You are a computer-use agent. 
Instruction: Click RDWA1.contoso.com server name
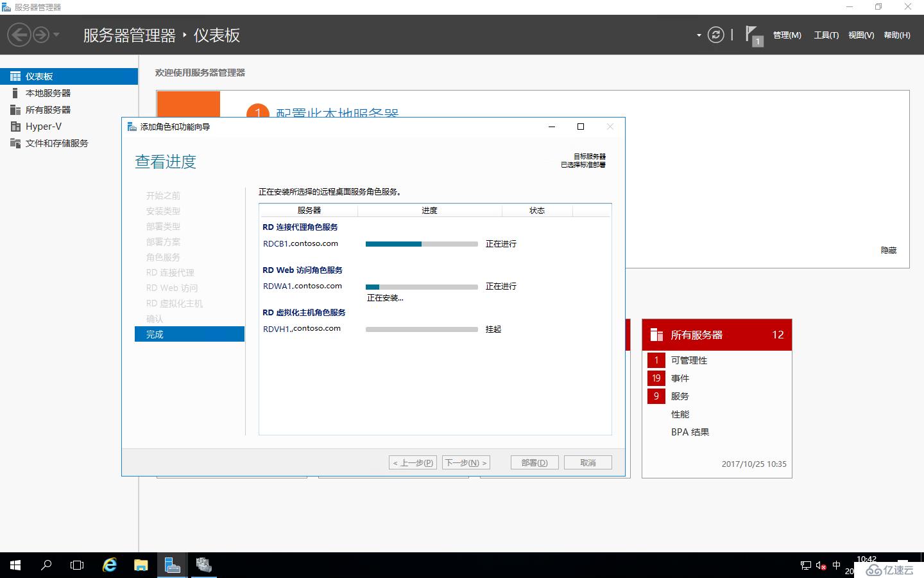(302, 286)
